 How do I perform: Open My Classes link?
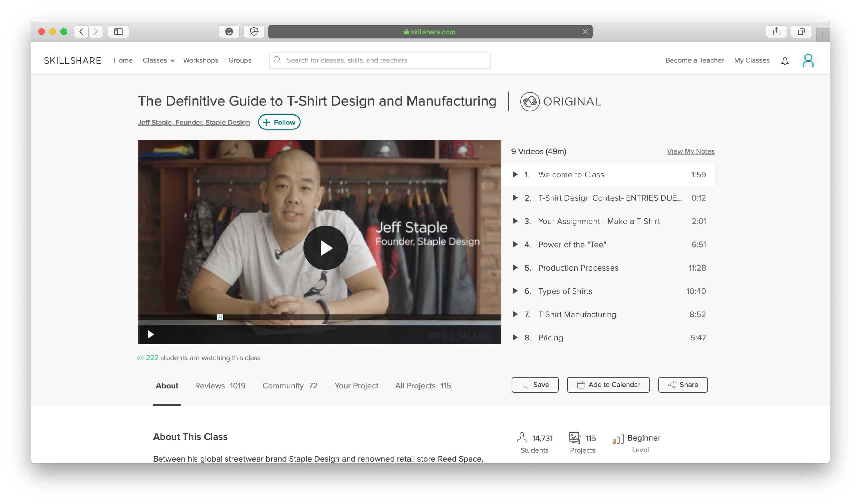tap(752, 60)
